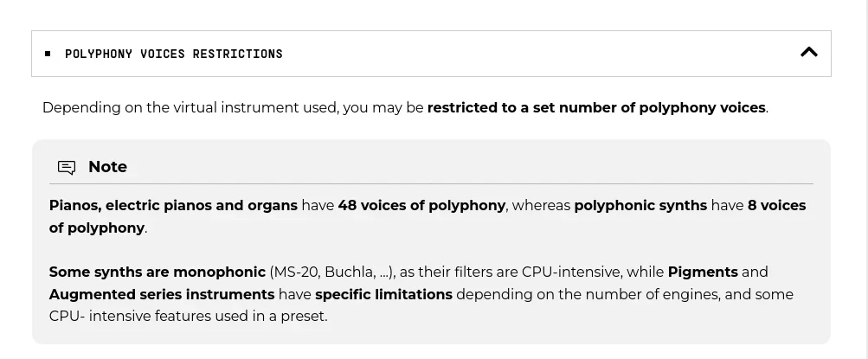Click the "48 voices of polyphony" text
The width and height of the screenshot is (868, 359).
[x=421, y=206]
